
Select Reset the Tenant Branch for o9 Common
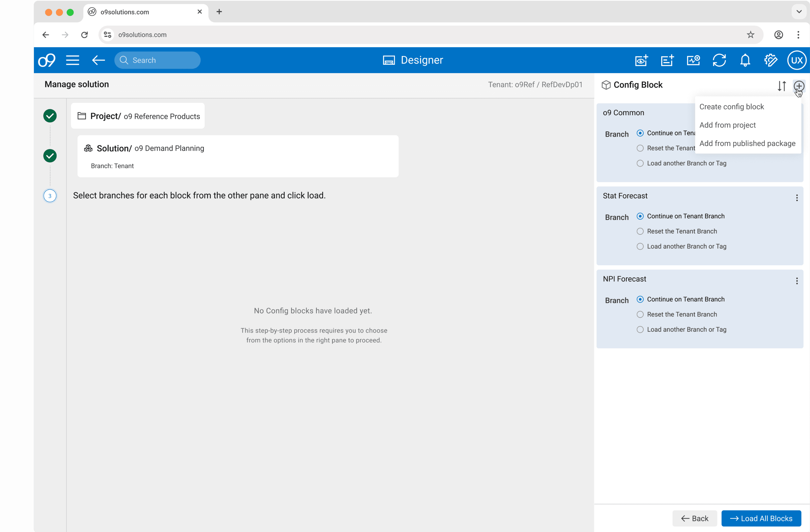[x=640, y=148]
